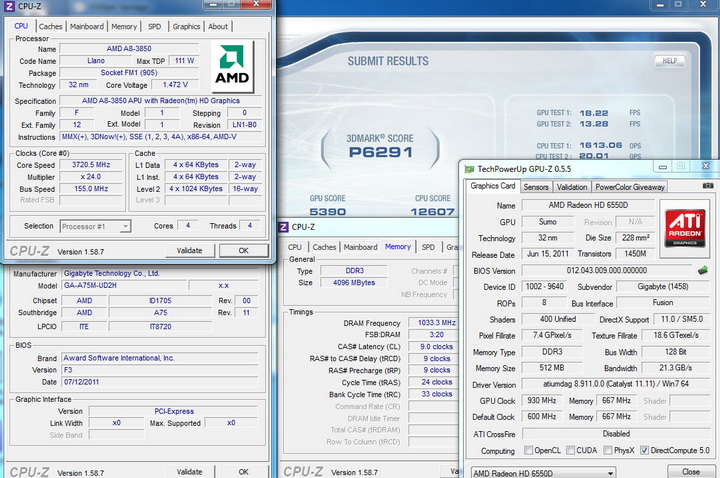The image size is (720, 478).
Task: Click the memory CPU-Z window Z icon
Action: pyautogui.click(x=284, y=227)
